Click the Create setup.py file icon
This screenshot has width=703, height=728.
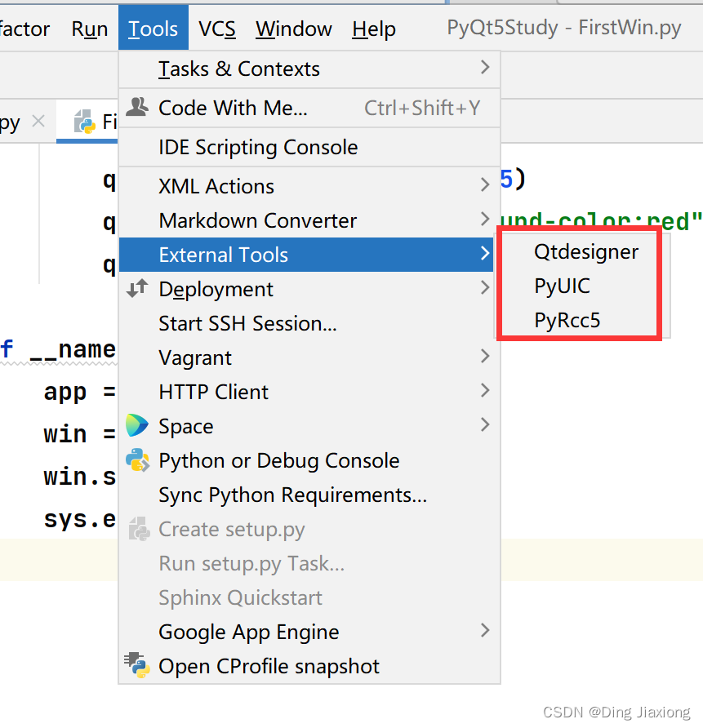tap(139, 529)
